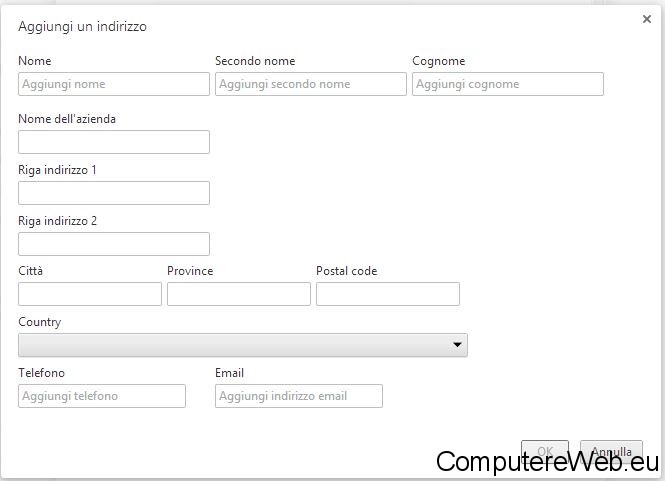This screenshot has width=665, height=481.
Task: Focus the Riga indirizzo 1 field
Action: pos(114,193)
